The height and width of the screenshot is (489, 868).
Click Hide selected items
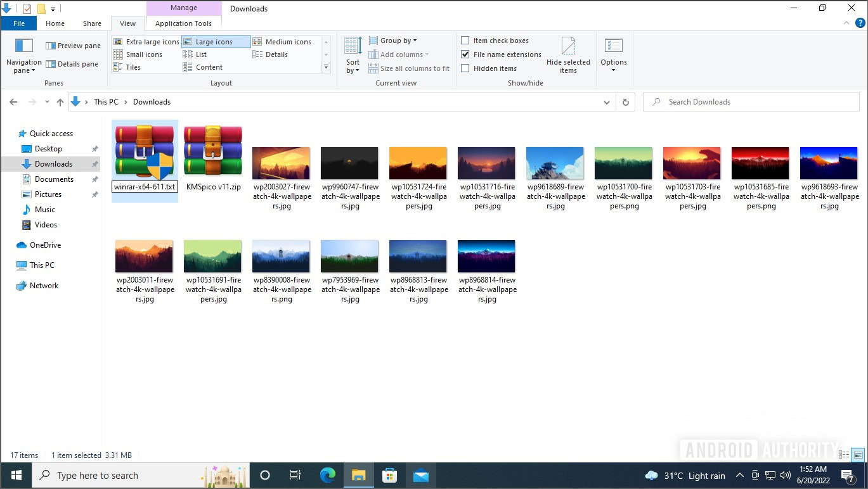click(568, 55)
